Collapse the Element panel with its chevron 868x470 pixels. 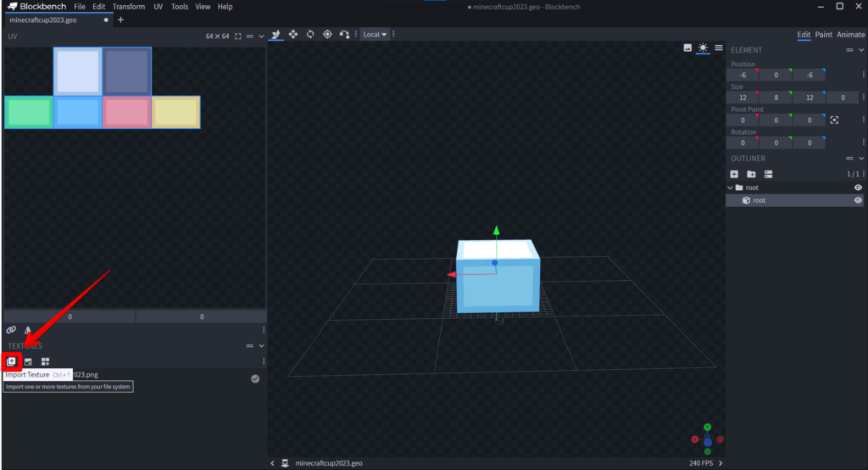(861, 50)
